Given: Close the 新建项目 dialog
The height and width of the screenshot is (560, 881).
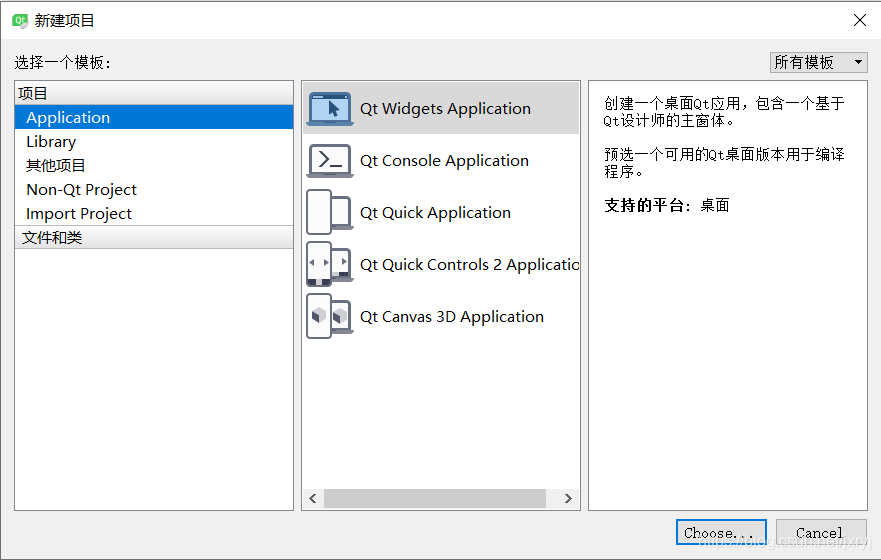Looking at the screenshot, I should (x=859, y=21).
